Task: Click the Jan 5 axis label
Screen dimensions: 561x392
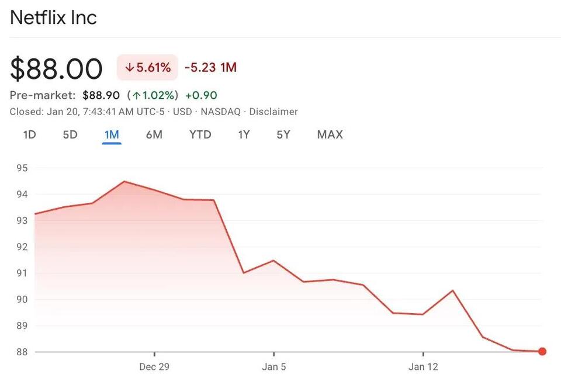Action: (273, 367)
